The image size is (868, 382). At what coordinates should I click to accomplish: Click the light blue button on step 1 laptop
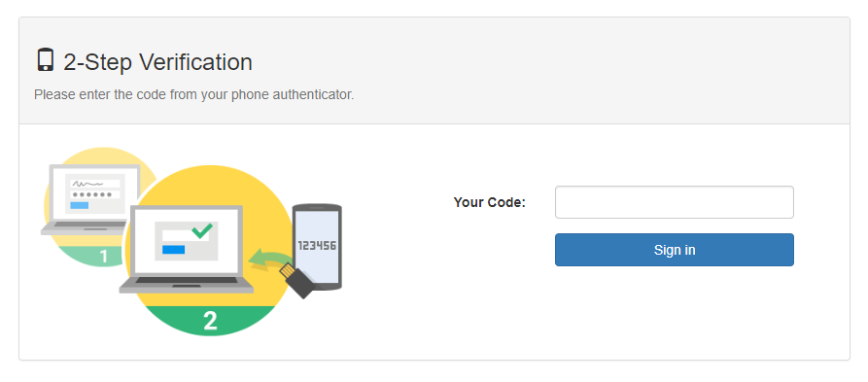[x=79, y=205]
